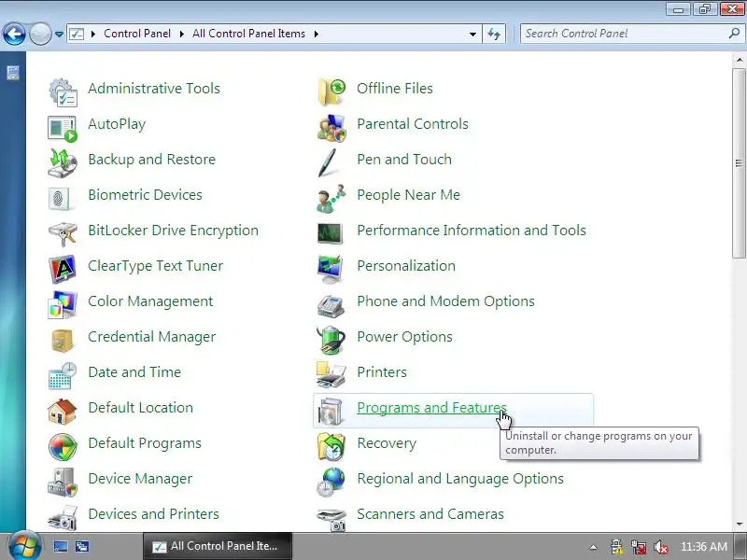The height and width of the screenshot is (560, 747).
Task: Open the Personalization link
Action: coord(406,266)
